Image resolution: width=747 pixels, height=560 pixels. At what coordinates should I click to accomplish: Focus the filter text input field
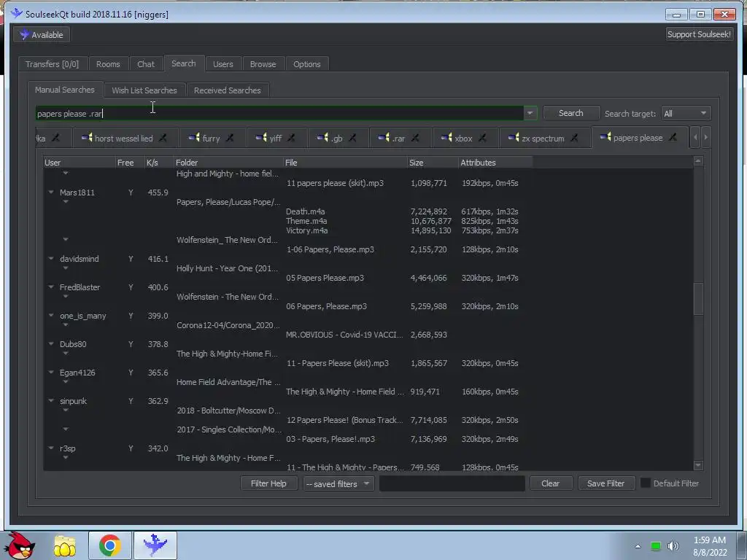[x=452, y=483]
